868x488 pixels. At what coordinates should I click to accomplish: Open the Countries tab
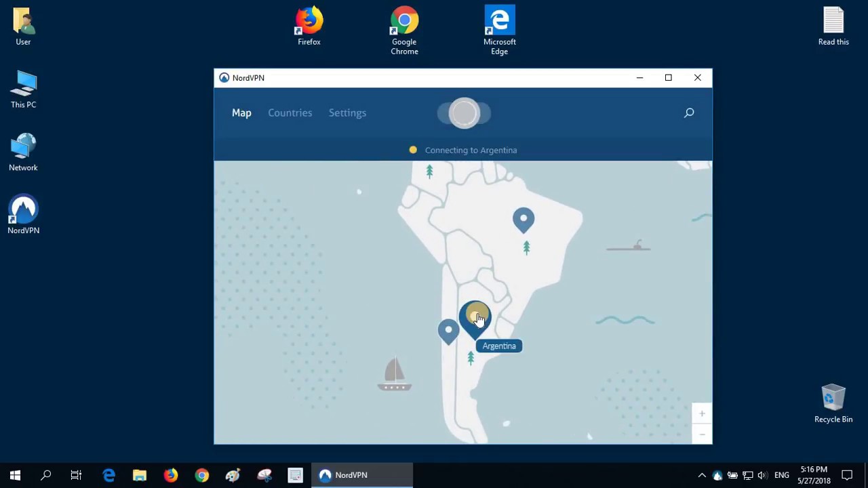pyautogui.click(x=290, y=113)
